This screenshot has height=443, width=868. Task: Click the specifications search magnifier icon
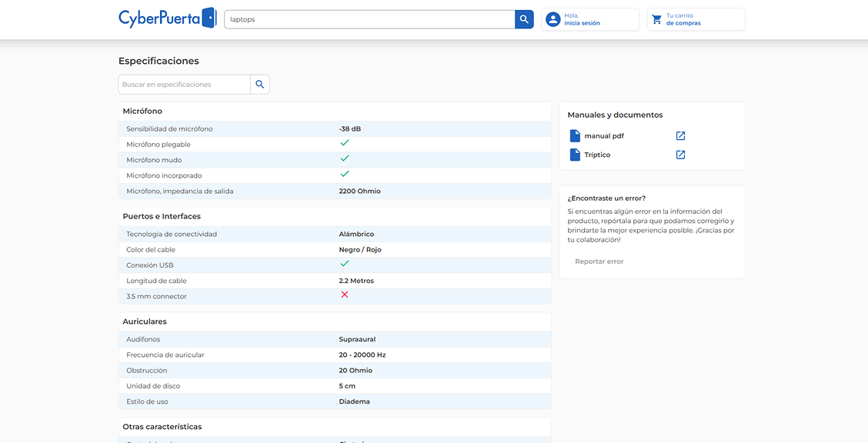point(260,85)
